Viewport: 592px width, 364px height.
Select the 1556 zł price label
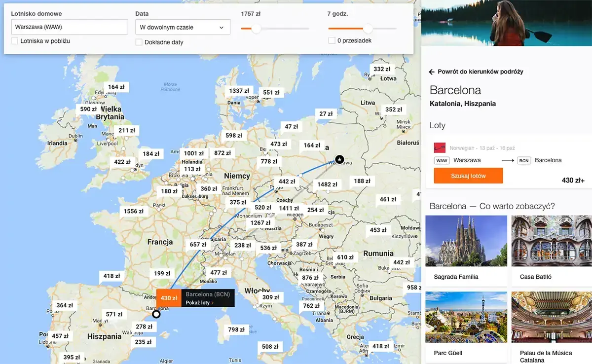click(134, 212)
